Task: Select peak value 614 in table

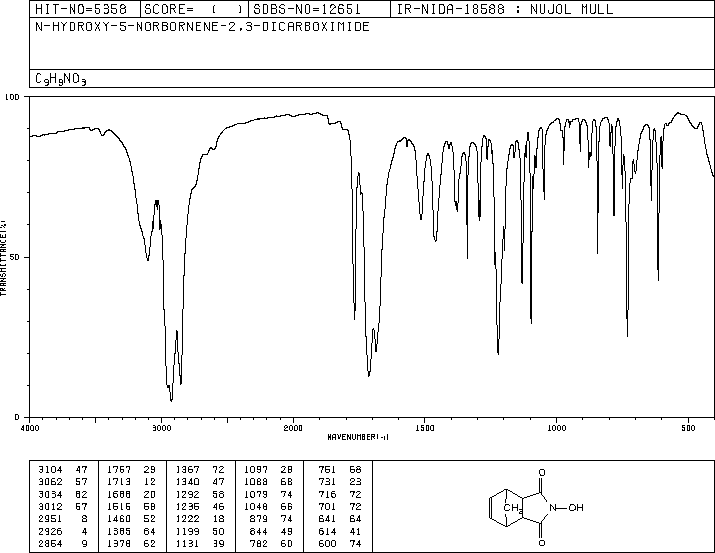Action: tap(327, 531)
